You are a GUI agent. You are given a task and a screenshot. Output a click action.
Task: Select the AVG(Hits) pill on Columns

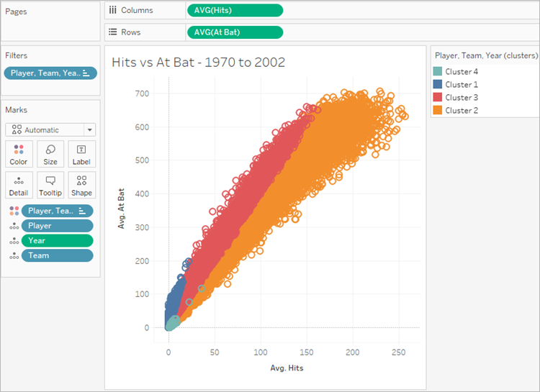(235, 10)
